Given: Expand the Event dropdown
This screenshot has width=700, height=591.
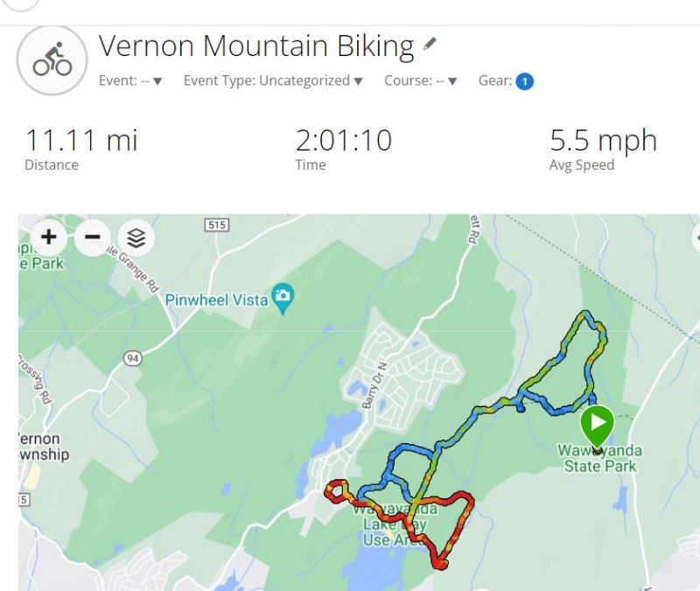Looking at the screenshot, I should 130,81.
